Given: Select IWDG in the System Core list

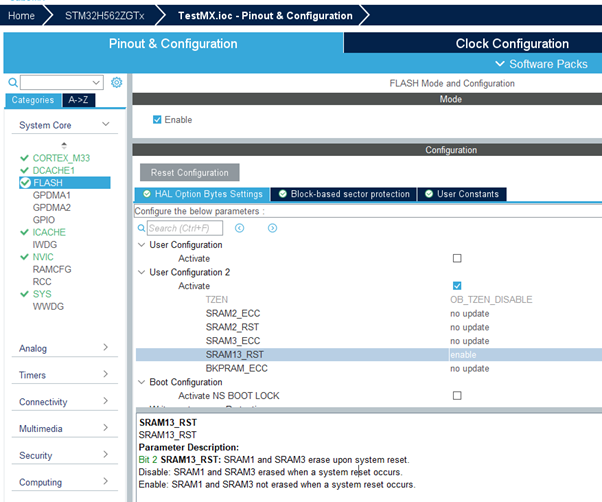Looking at the screenshot, I should 45,244.
